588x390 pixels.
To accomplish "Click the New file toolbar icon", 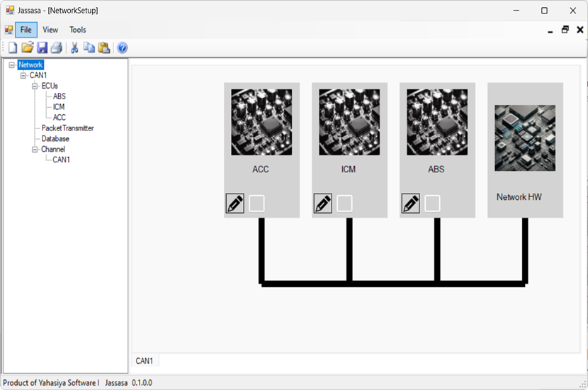I will point(13,48).
